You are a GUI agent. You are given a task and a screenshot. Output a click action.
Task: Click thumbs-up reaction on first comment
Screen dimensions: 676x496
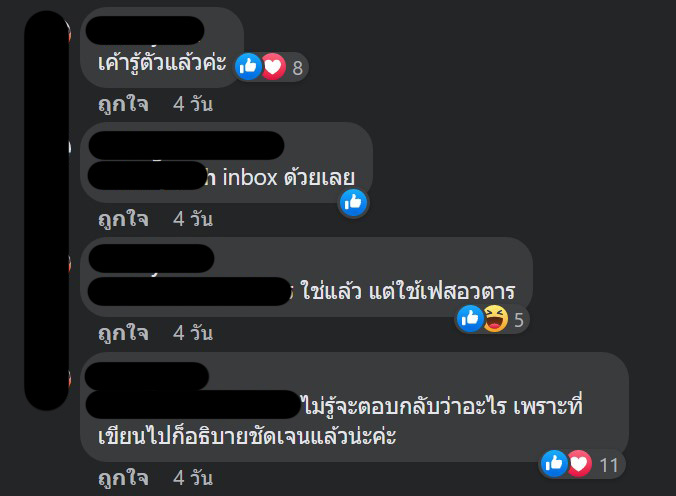tap(248, 66)
